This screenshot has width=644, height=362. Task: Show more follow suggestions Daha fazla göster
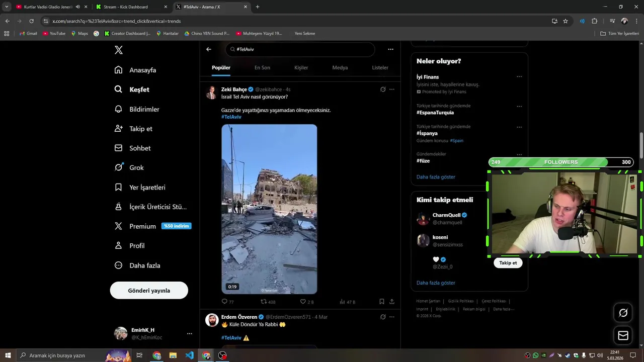click(436, 283)
